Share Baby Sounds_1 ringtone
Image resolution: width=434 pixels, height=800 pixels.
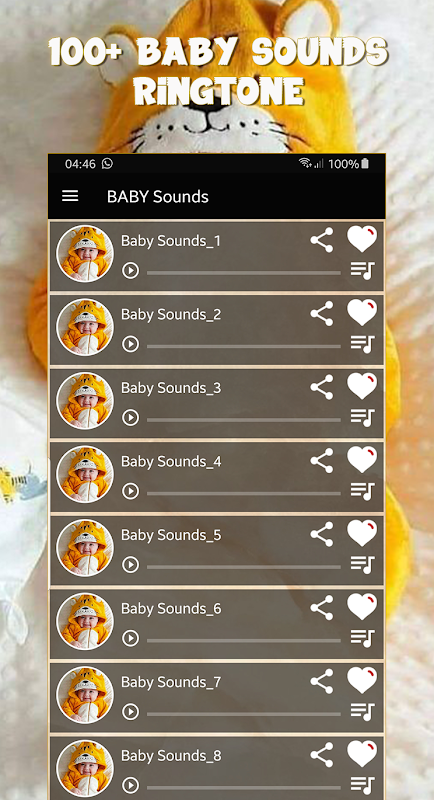pos(322,240)
